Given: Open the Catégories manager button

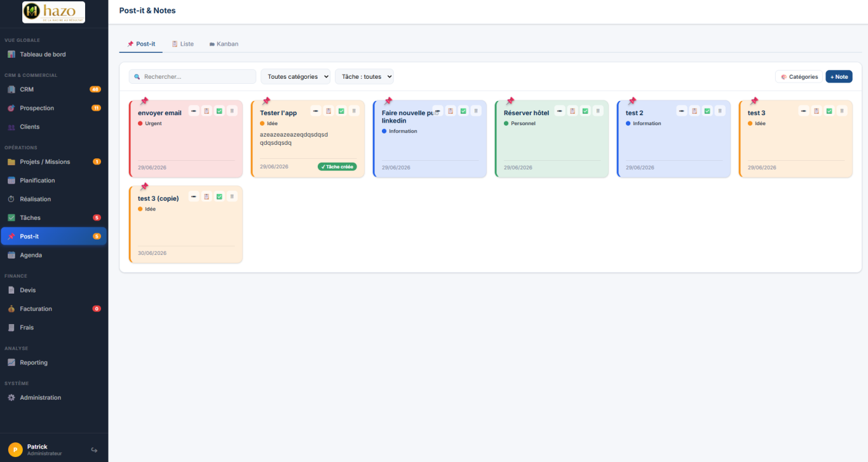Looking at the screenshot, I should click(799, 76).
